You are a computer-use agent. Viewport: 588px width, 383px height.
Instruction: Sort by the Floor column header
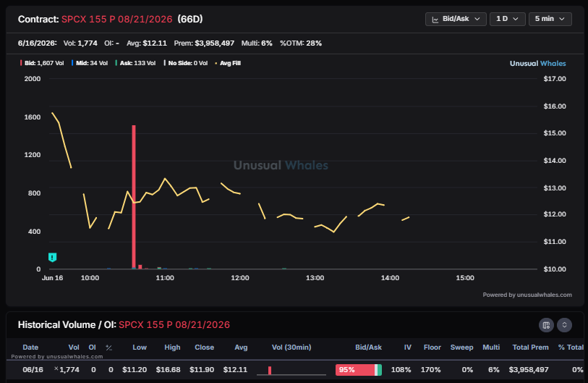point(433,348)
